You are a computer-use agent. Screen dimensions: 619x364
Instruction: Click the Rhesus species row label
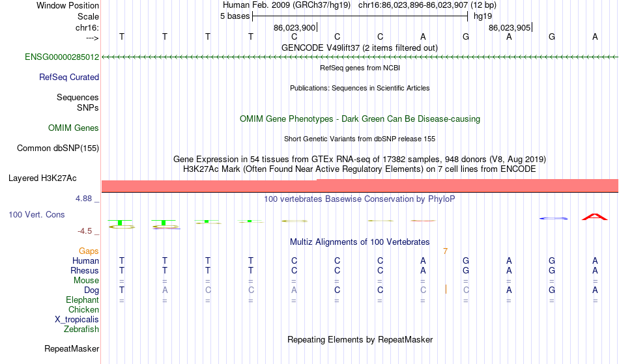coord(85,270)
